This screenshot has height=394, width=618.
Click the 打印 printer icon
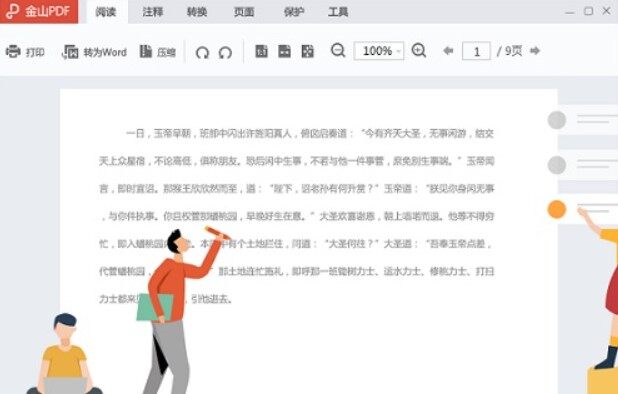pos(13,51)
